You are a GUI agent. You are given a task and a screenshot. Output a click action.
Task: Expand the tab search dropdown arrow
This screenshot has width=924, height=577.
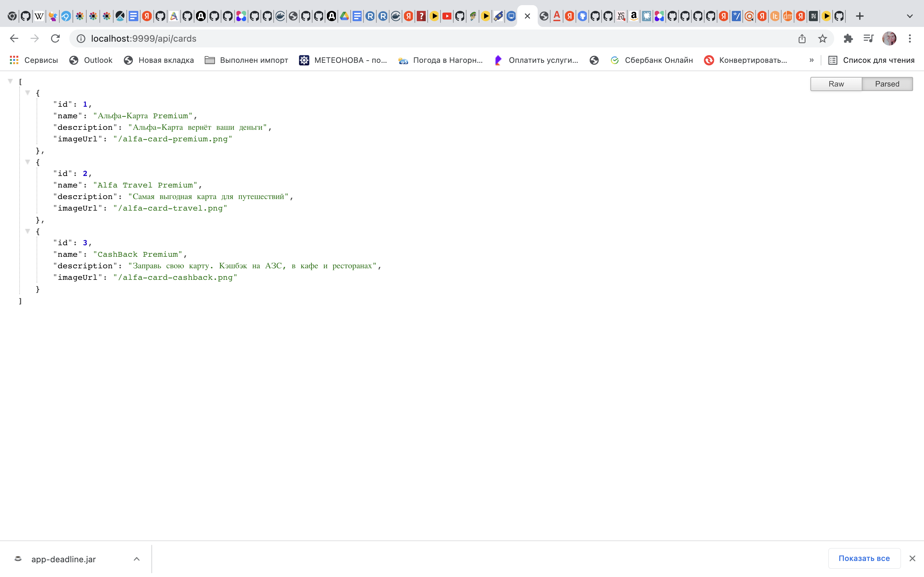pyautogui.click(x=910, y=16)
